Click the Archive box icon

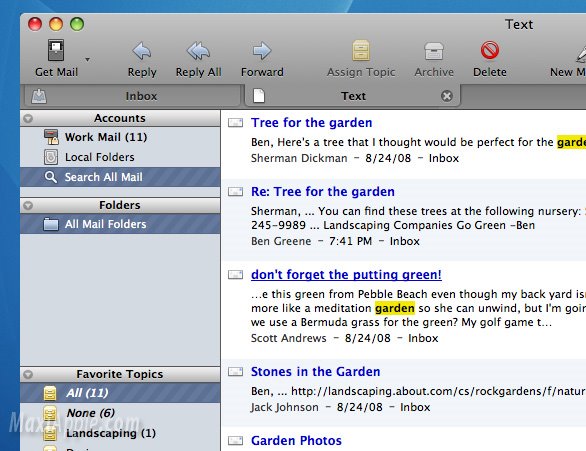[x=434, y=51]
